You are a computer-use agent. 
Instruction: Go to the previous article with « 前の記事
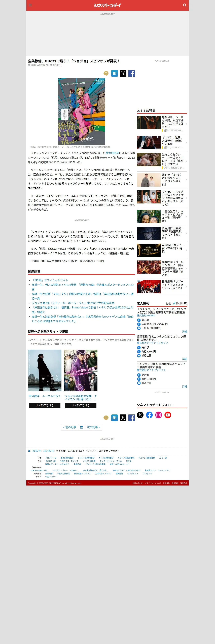coord(70,427)
